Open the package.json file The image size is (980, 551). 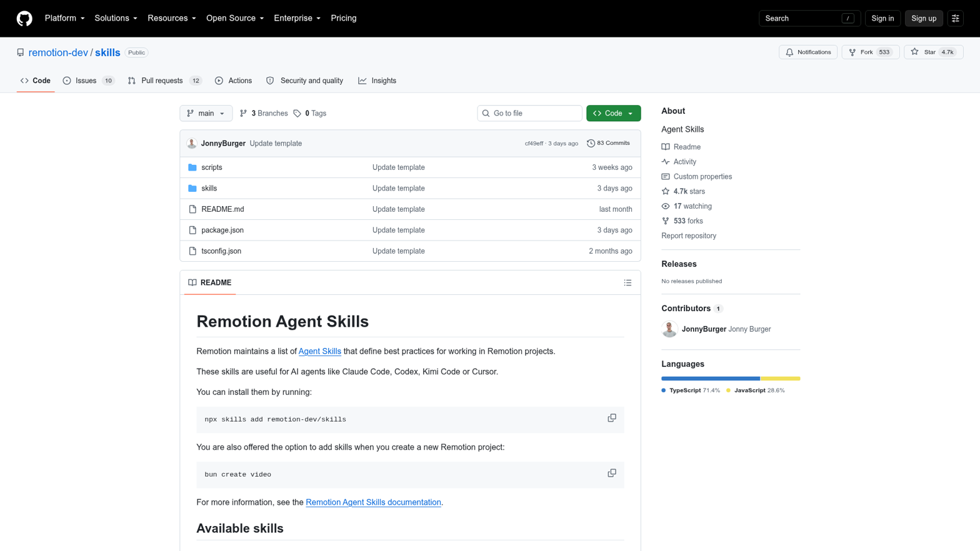(222, 230)
